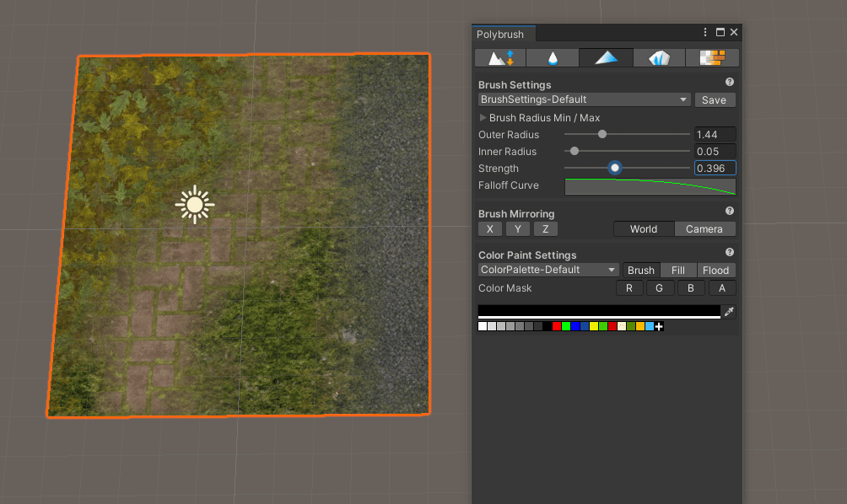Click the Strength slider handle

click(x=615, y=168)
